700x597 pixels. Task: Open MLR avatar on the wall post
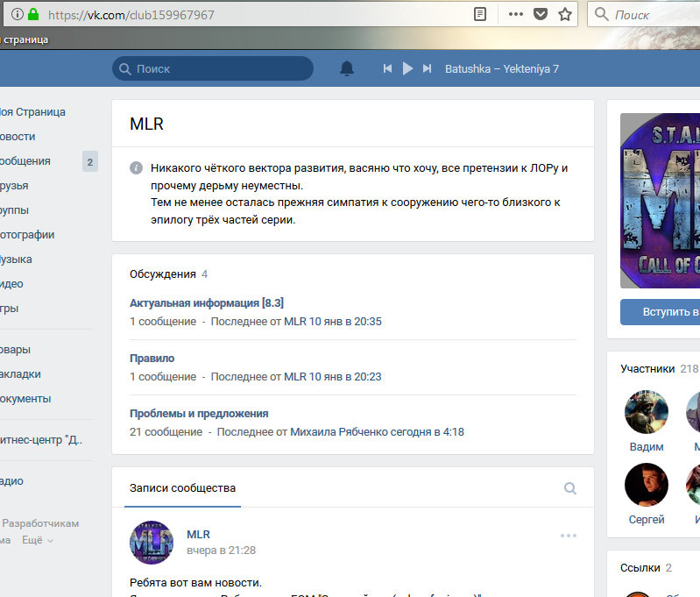click(152, 543)
